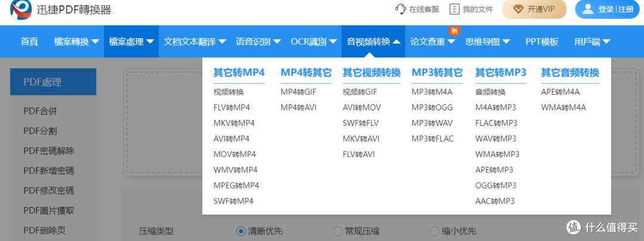Screen dimensions: 644x241
Task: Collapse the 音视频转换 dropdown menu
Action: [373, 42]
